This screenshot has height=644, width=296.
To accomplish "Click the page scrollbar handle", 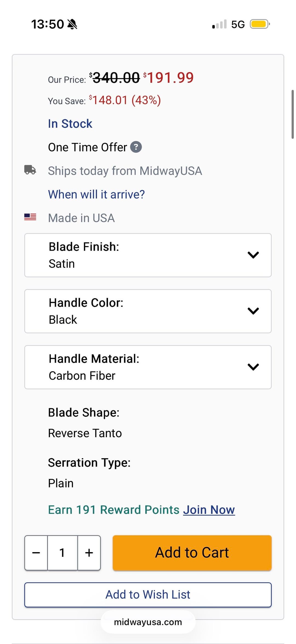I will pos(292,114).
